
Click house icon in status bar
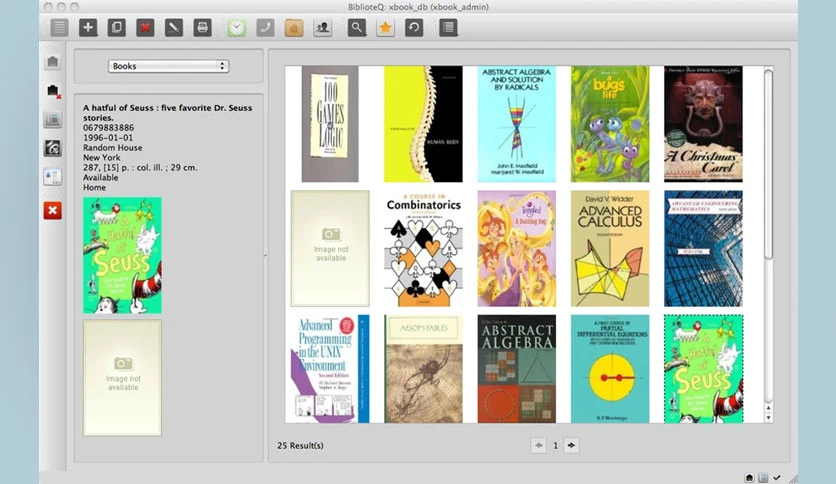click(749, 478)
